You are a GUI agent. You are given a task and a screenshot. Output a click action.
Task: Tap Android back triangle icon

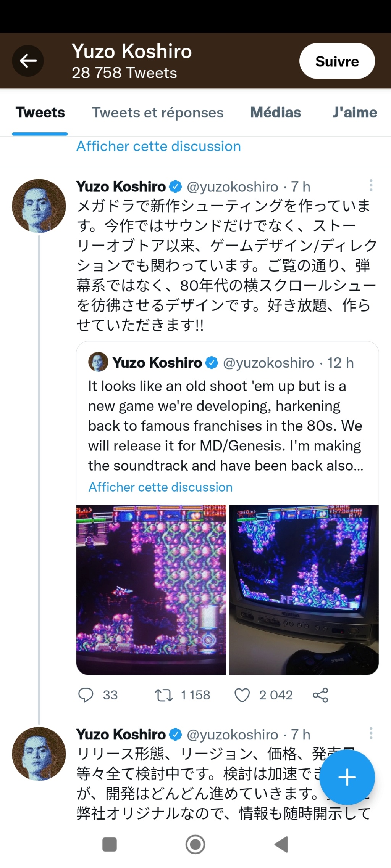(x=281, y=844)
